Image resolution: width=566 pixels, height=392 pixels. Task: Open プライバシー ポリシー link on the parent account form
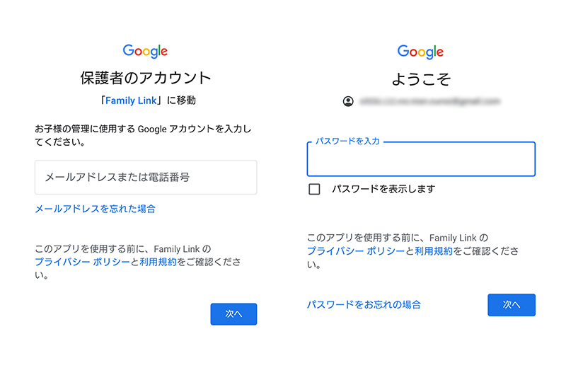(82, 262)
